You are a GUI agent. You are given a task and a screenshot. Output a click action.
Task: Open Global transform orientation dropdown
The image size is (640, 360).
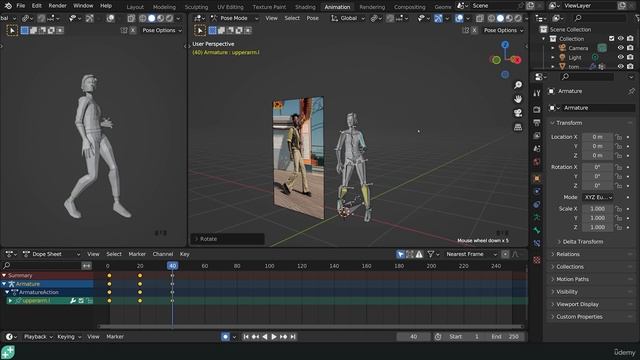coord(348,18)
